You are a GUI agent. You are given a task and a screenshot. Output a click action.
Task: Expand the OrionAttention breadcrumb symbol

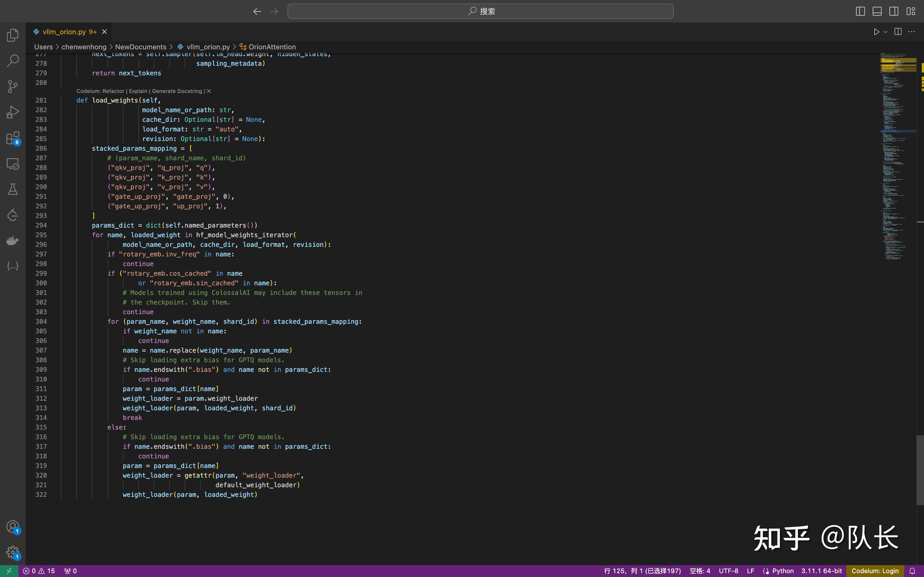click(272, 47)
